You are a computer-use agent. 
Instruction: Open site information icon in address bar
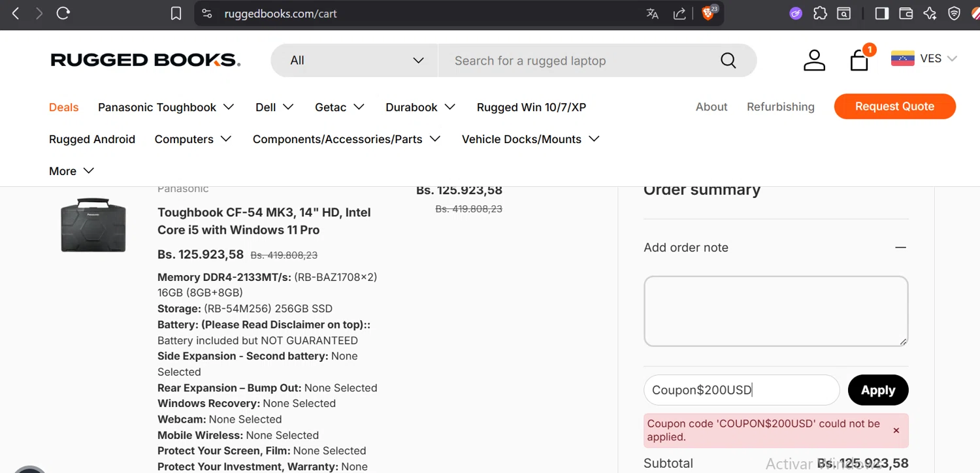207,14
